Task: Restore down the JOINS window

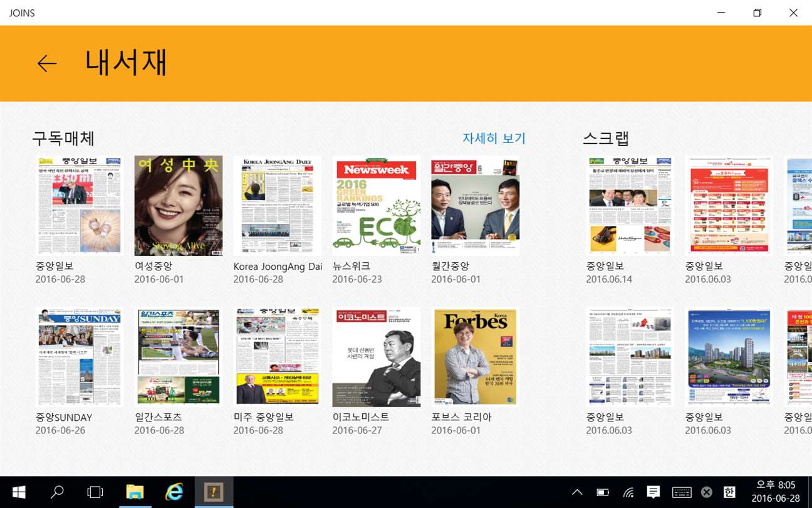Action: [x=757, y=13]
